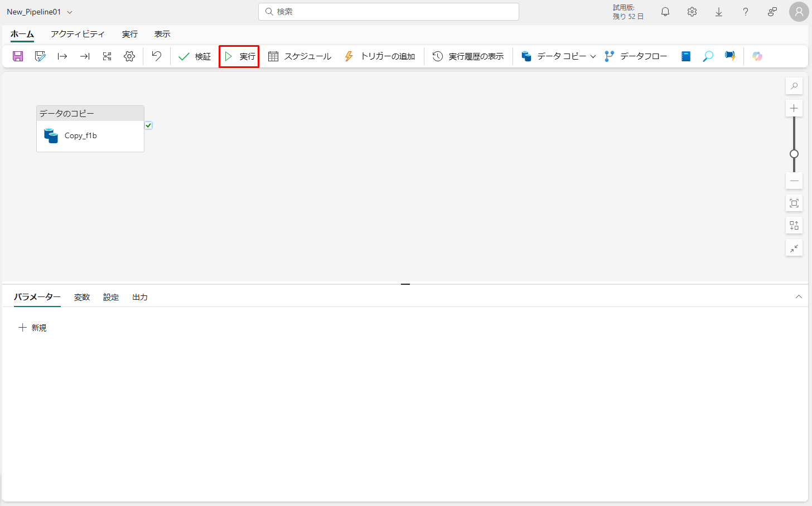This screenshot has height=506, width=812.
Task: Open the 出力 tab
Action: 140,297
